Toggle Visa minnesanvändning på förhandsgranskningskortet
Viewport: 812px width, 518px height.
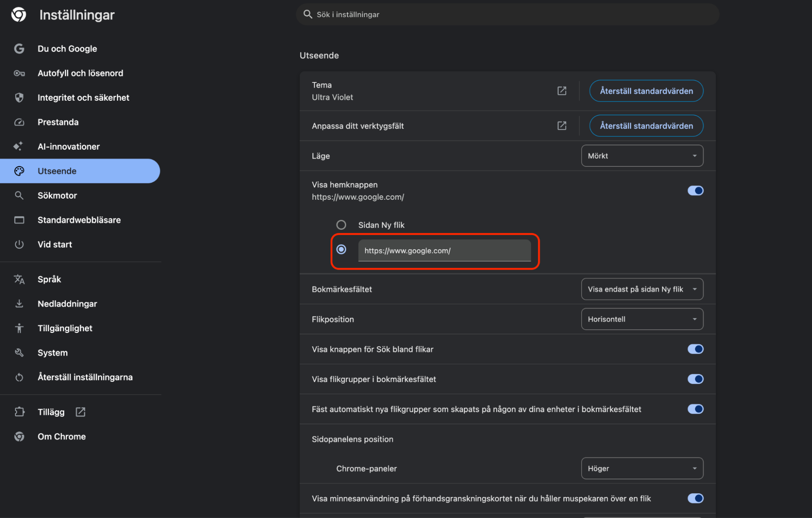pos(695,499)
